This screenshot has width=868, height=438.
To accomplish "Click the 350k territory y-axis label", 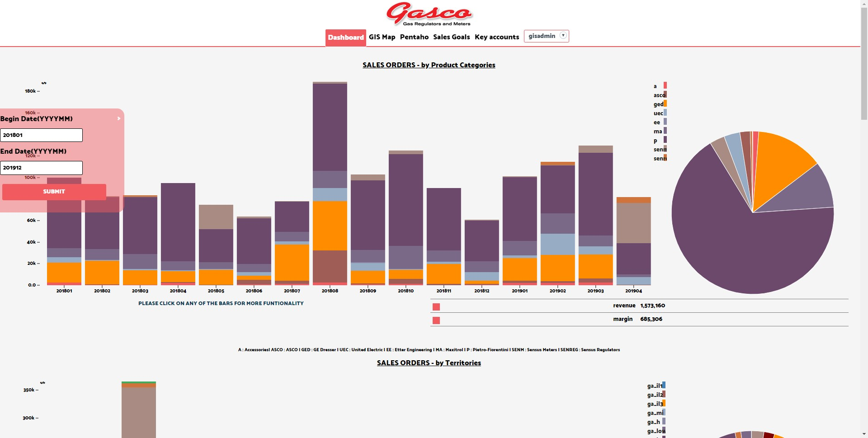I will click(x=29, y=390).
